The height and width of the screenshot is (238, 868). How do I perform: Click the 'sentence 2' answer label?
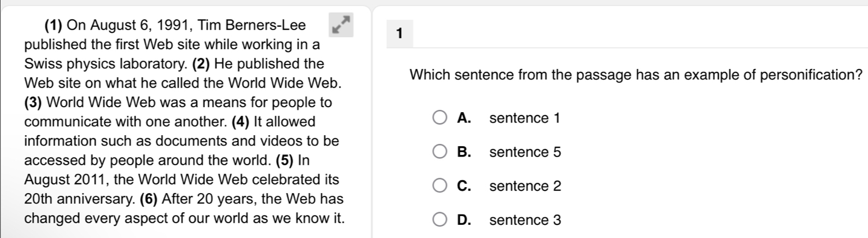point(525,186)
